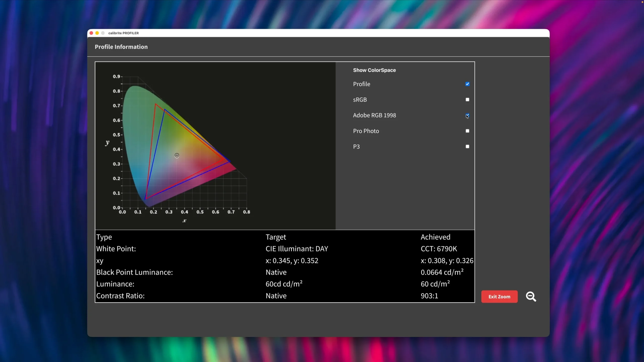Image resolution: width=644 pixels, height=362 pixels.
Task: Click the 60cd cd/m² target luminance
Action: (284, 284)
